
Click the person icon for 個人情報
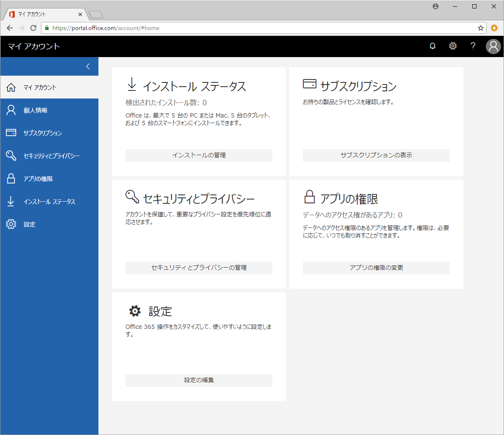11,110
